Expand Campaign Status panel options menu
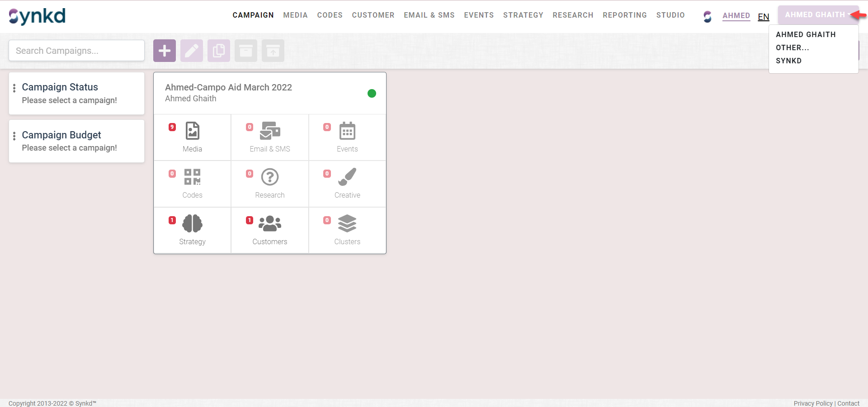Image resolution: width=868 pixels, height=407 pixels. tap(14, 88)
